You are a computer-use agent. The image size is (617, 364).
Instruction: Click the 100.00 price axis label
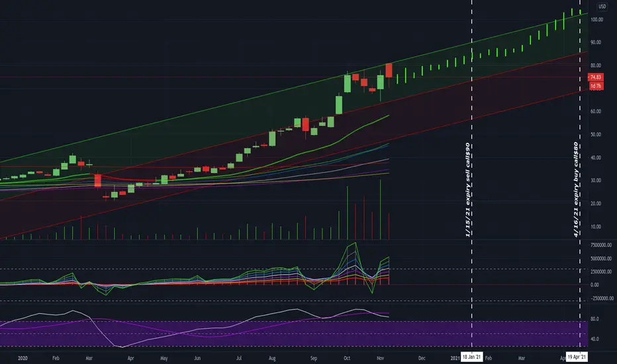pyautogui.click(x=596, y=19)
